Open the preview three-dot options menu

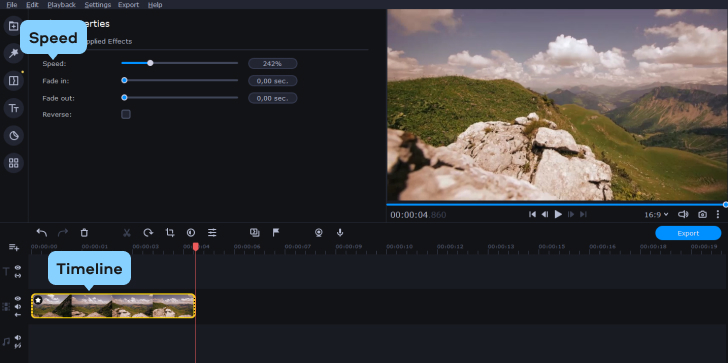(718, 214)
